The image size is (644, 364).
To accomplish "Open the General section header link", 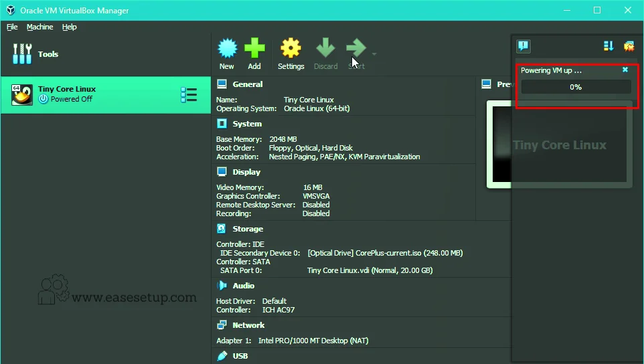I will pyautogui.click(x=247, y=84).
